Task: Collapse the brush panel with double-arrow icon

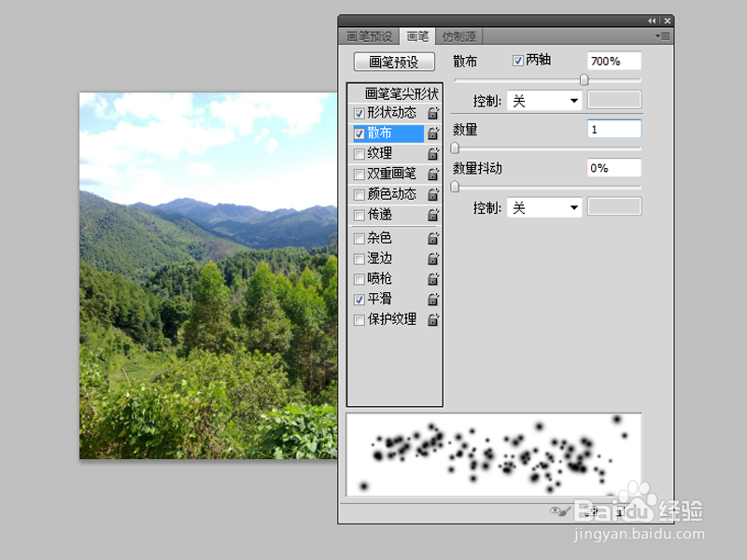Action: [651, 21]
